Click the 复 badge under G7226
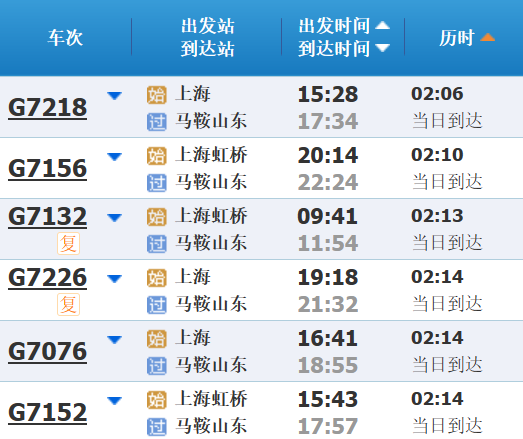This screenshot has height=439, width=523. pos(68,305)
